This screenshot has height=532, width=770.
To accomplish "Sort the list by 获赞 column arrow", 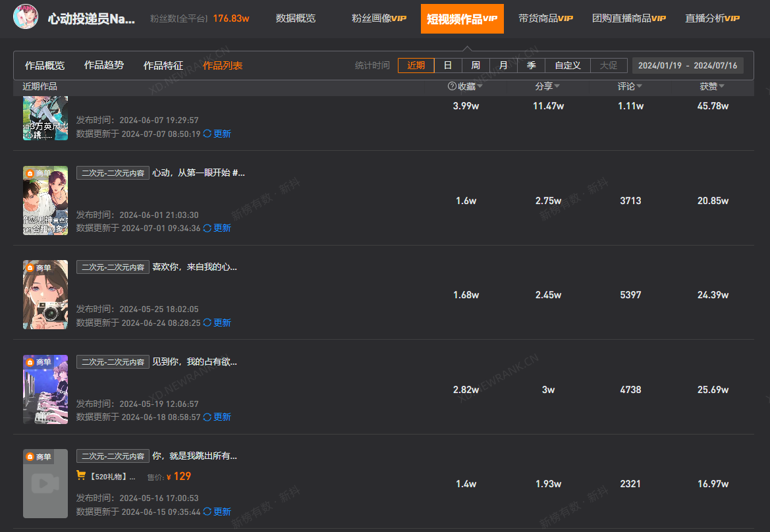I will [x=722, y=86].
